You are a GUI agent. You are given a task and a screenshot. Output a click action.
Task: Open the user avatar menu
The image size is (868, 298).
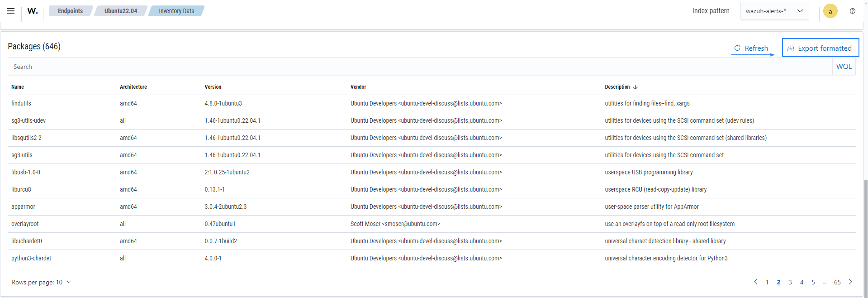click(x=830, y=11)
